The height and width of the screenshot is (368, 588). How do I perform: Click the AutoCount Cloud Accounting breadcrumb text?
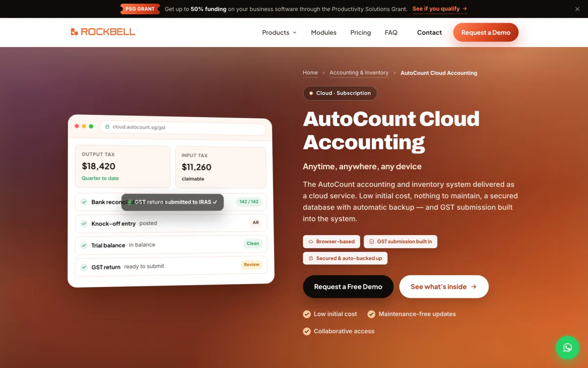(439, 73)
